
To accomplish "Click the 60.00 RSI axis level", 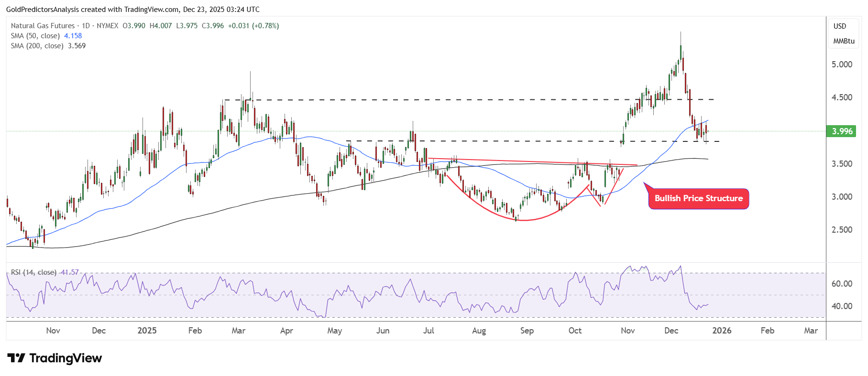I will tap(842, 284).
